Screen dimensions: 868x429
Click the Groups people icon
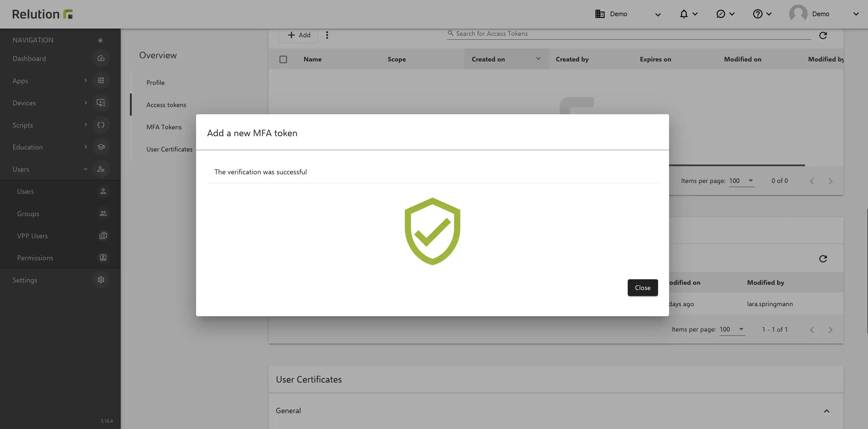103,213
